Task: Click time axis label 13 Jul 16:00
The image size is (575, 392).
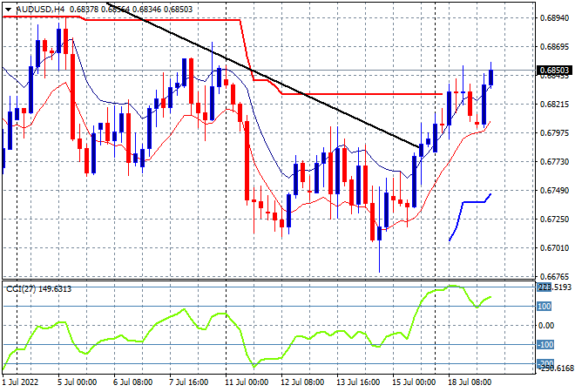Action: click(x=358, y=382)
